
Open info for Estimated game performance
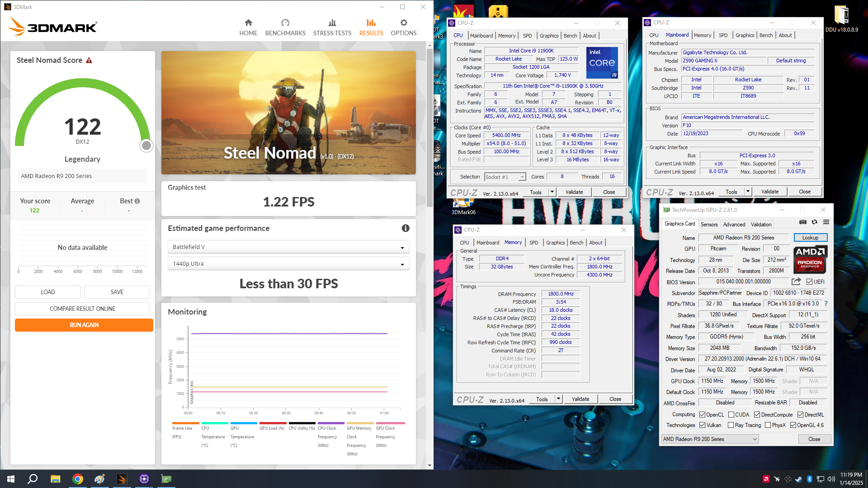[x=406, y=228]
